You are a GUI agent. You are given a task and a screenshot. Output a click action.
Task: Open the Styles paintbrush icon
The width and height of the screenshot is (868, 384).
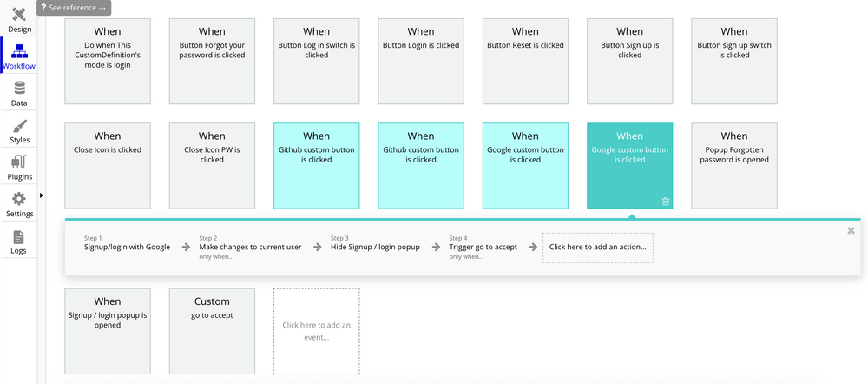[19, 126]
